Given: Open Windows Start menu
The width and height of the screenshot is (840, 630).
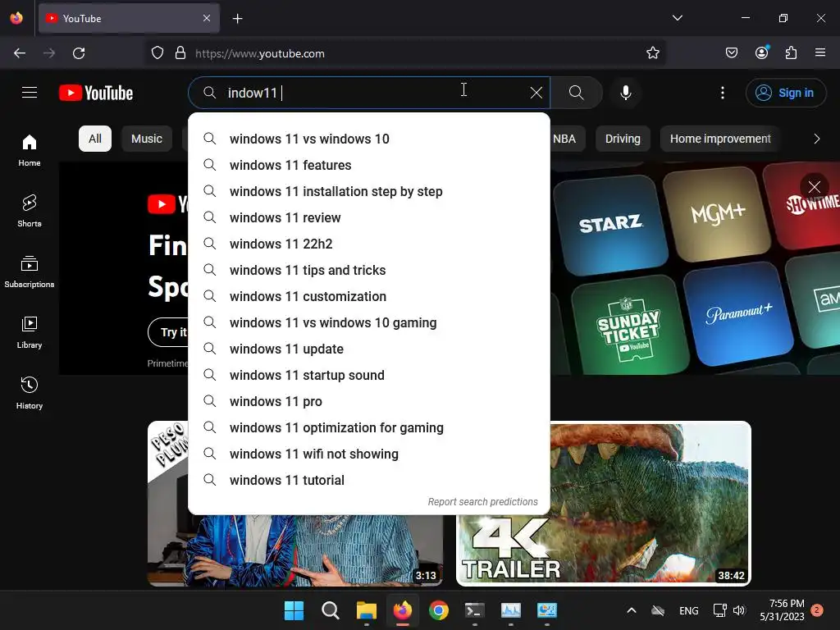Looking at the screenshot, I should (294, 610).
